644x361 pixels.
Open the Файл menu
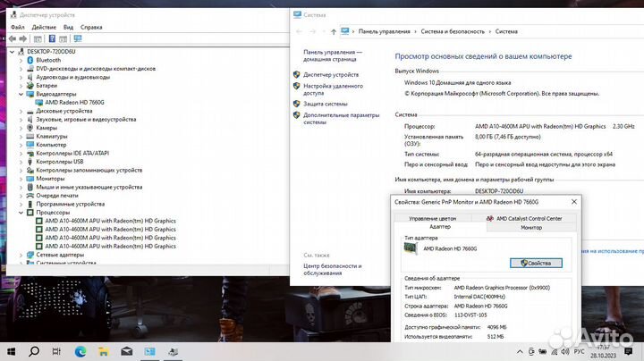tap(17, 27)
